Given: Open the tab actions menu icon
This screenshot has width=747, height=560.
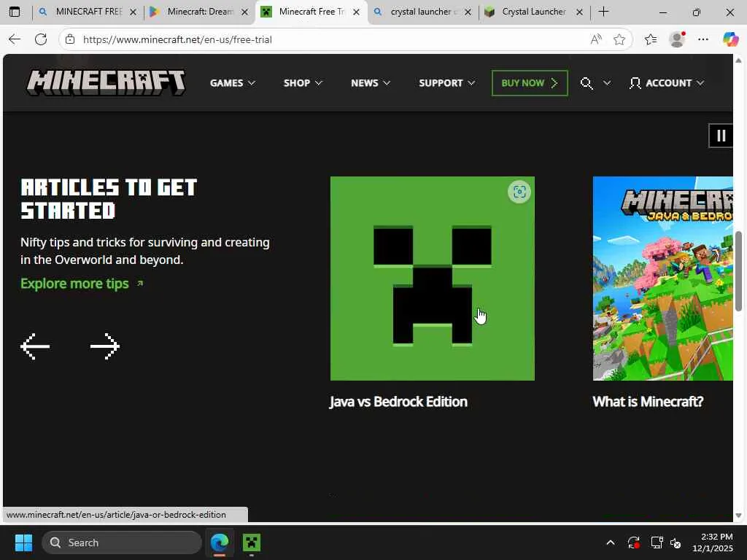Looking at the screenshot, I should [x=15, y=12].
